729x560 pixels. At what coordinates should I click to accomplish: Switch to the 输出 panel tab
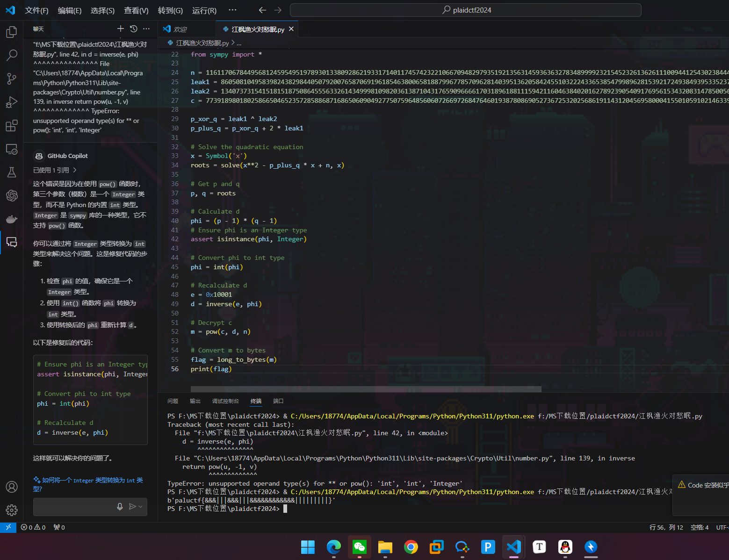click(x=195, y=401)
